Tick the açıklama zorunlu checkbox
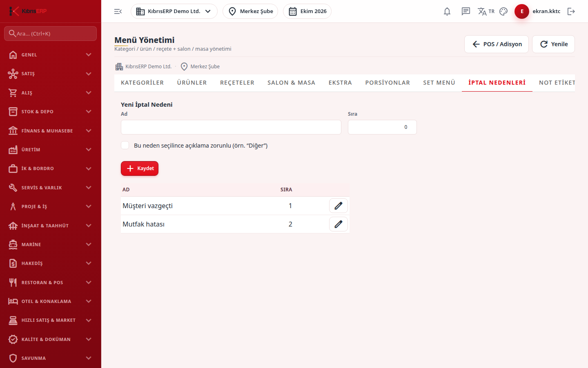This screenshot has width=588, height=368. pos(125,145)
